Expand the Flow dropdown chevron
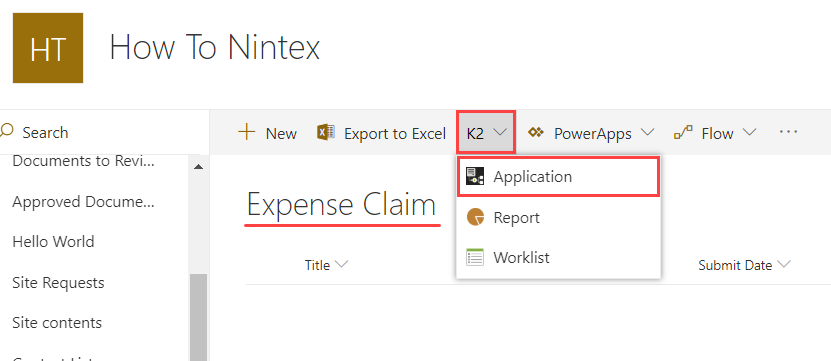This screenshot has width=831, height=361. 749,133
